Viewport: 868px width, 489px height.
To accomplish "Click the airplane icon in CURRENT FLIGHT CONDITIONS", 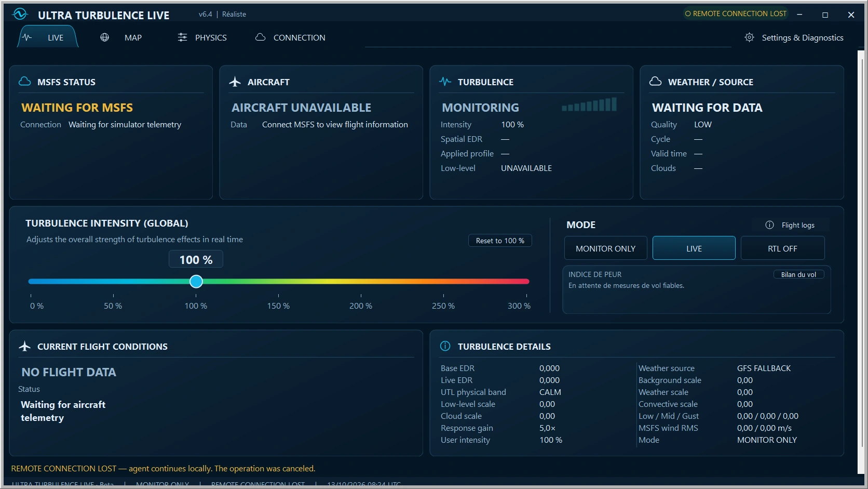I will point(25,346).
